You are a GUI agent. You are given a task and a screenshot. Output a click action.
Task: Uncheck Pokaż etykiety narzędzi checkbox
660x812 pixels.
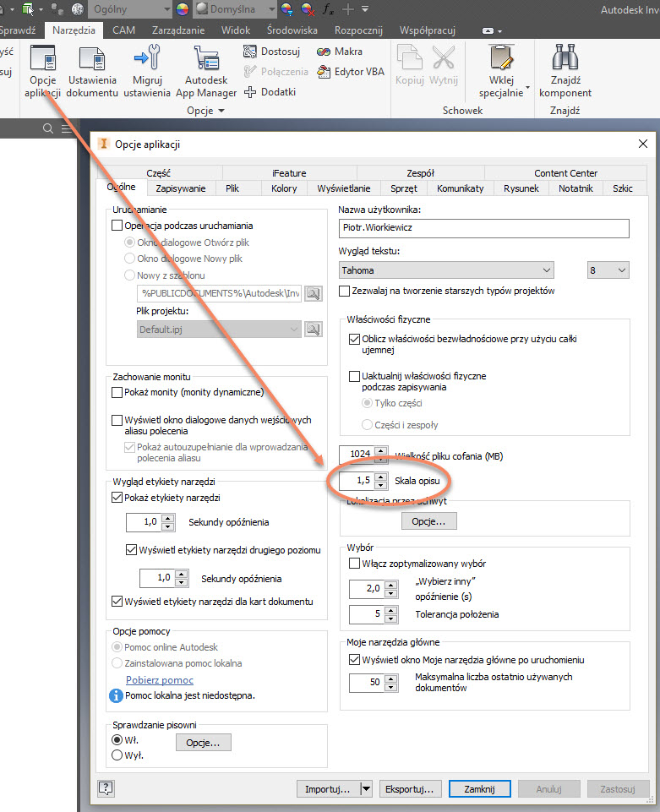(117, 499)
